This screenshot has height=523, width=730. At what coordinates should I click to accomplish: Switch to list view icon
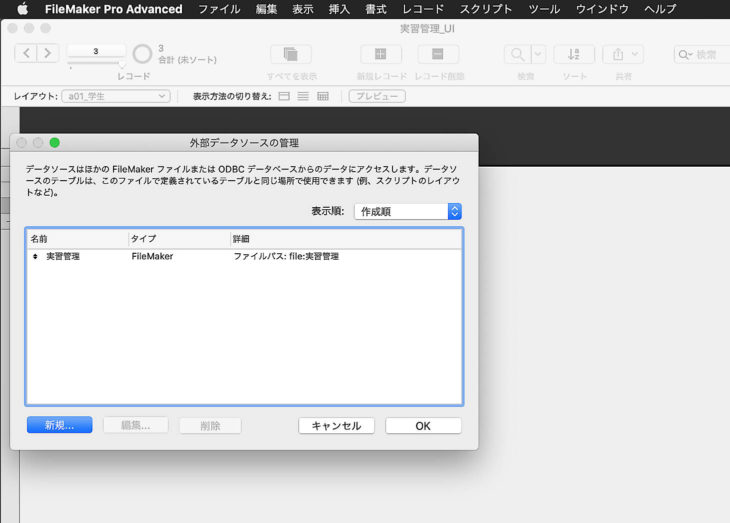pos(303,96)
